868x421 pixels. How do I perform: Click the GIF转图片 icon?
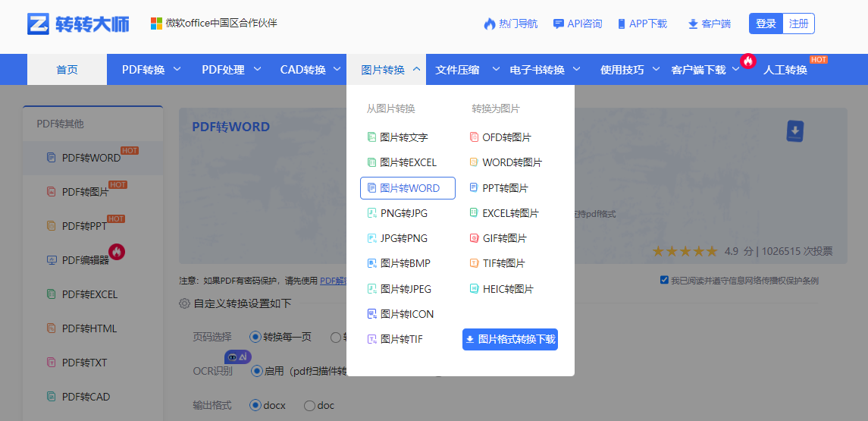click(474, 238)
